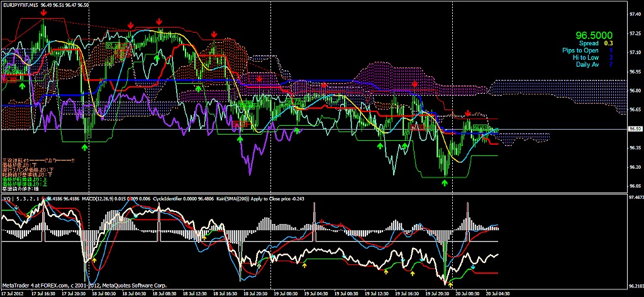Click the leftmost red down arrow signal
The height and width of the screenshot is (297, 644).
43,12
